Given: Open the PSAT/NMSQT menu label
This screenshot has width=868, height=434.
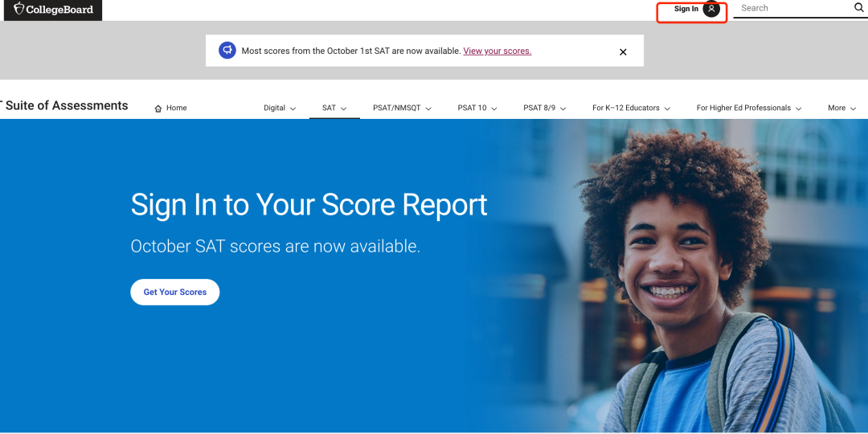Looking at the screenshot, I should (397, 108).
